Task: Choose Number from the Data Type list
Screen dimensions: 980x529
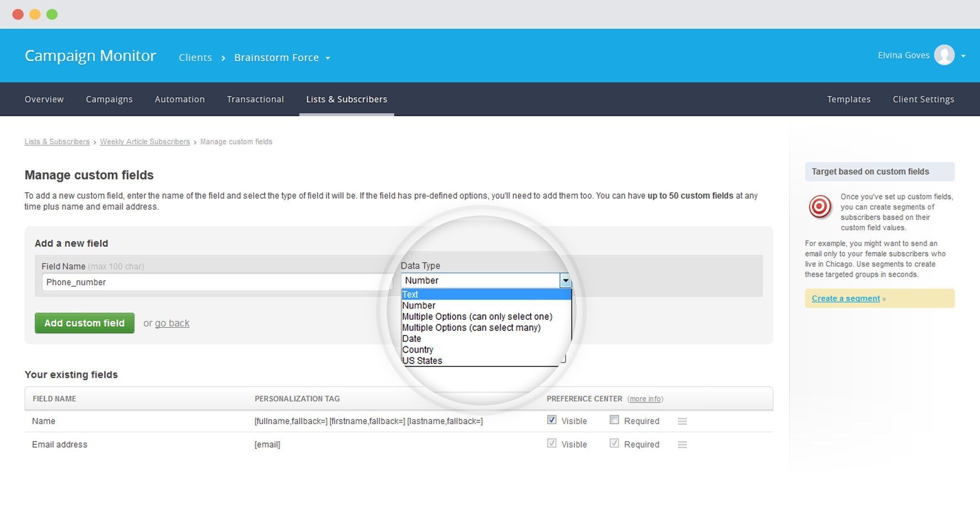Action: click(x=486, y=305)
